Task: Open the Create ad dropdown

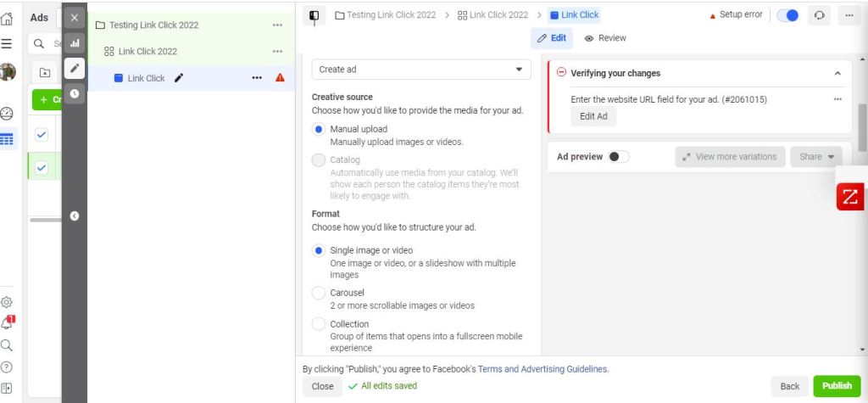Action: [421, 70]
